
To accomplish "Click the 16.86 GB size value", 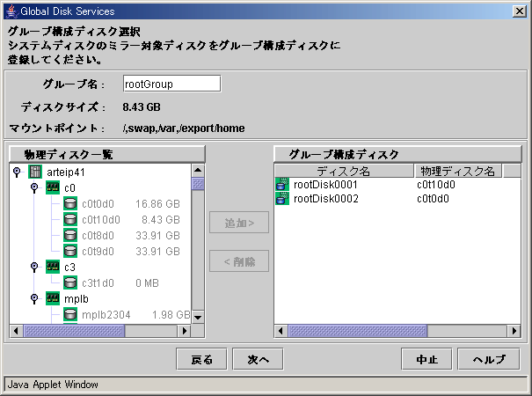I will 157,204.
